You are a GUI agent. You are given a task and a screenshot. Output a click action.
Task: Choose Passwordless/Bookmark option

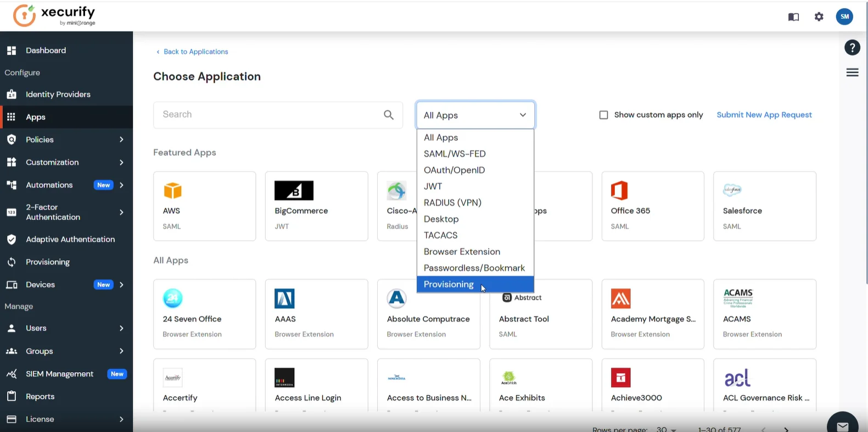tap(475, 268)
